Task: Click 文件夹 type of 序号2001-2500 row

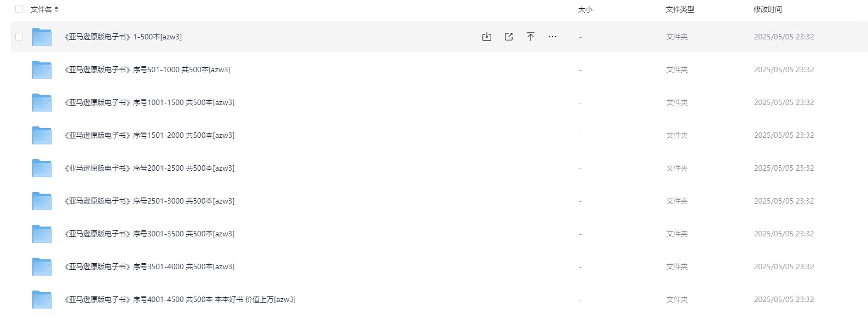Action: pyautogui.click(x=677, y=168)
